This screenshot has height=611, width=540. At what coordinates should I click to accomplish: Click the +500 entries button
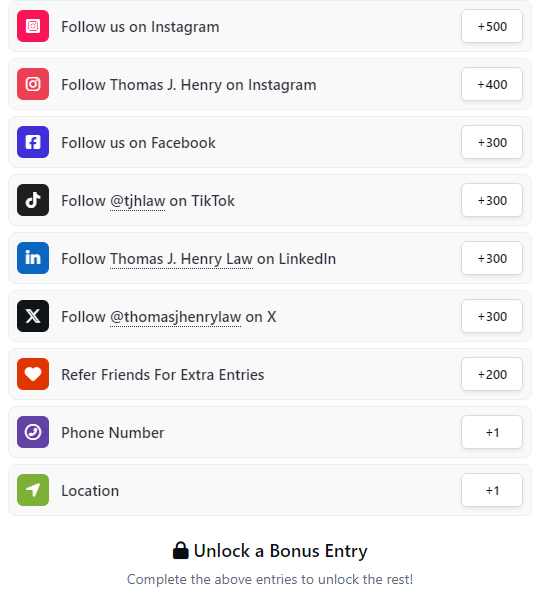pos(492,26)
